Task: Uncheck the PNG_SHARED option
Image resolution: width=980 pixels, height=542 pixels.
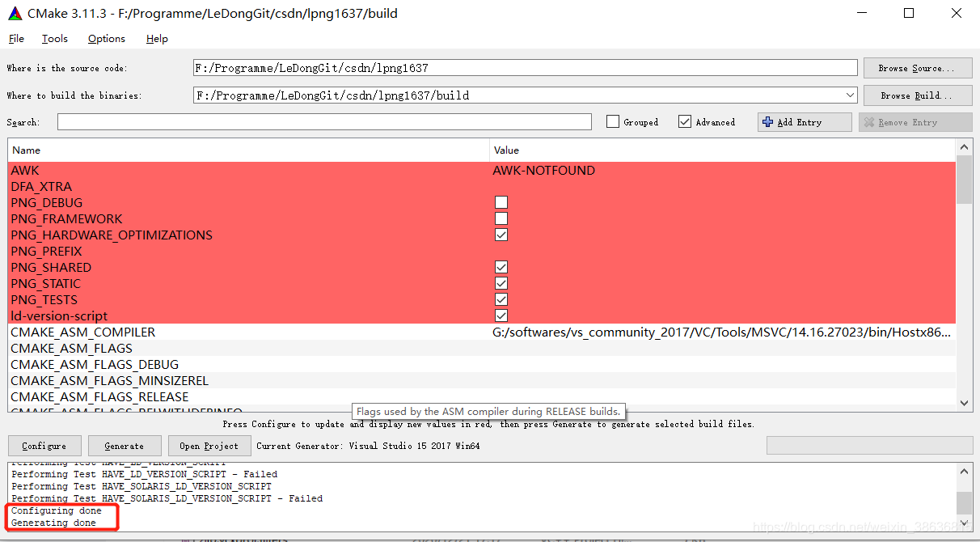Action: (x=501, y=267)
